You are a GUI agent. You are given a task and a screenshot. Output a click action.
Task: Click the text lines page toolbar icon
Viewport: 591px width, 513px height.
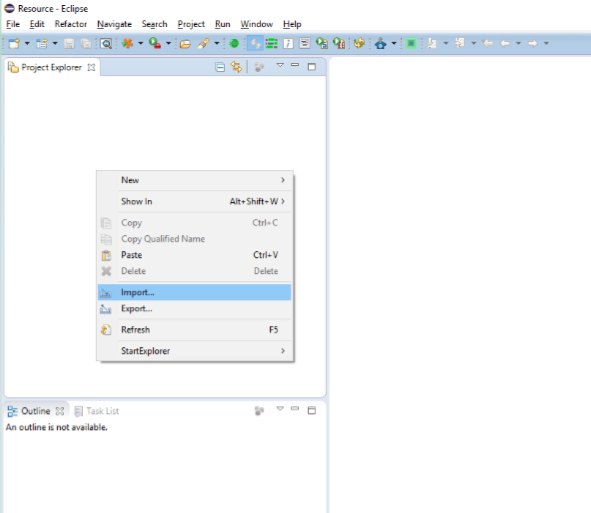(x=305, y=44)
